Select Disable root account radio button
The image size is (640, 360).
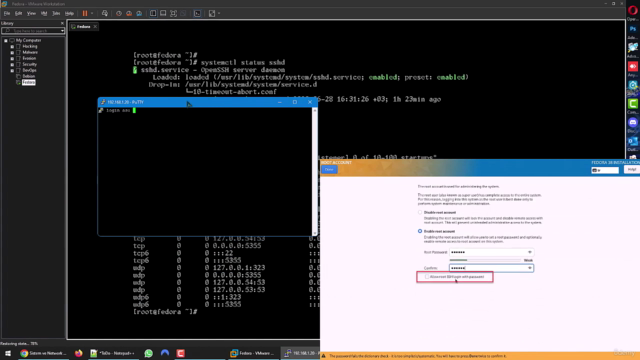click(420, 212)
